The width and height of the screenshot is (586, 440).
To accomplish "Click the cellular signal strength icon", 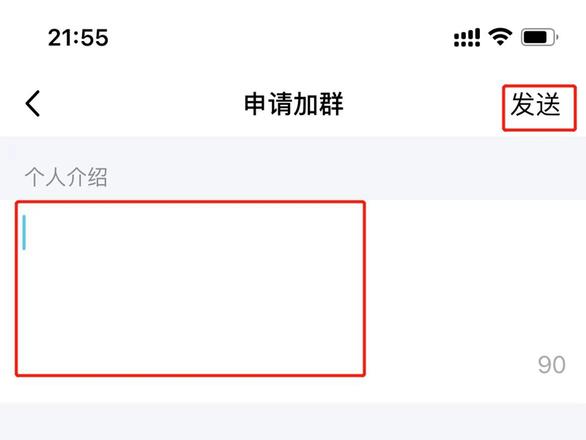I will pyautogui.click(x=467, y=37).
